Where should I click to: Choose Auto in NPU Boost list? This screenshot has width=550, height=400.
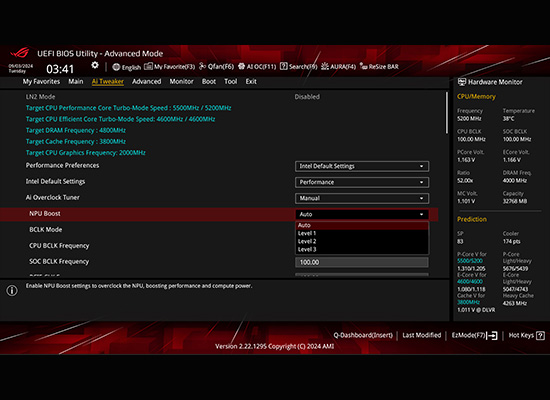362,225
